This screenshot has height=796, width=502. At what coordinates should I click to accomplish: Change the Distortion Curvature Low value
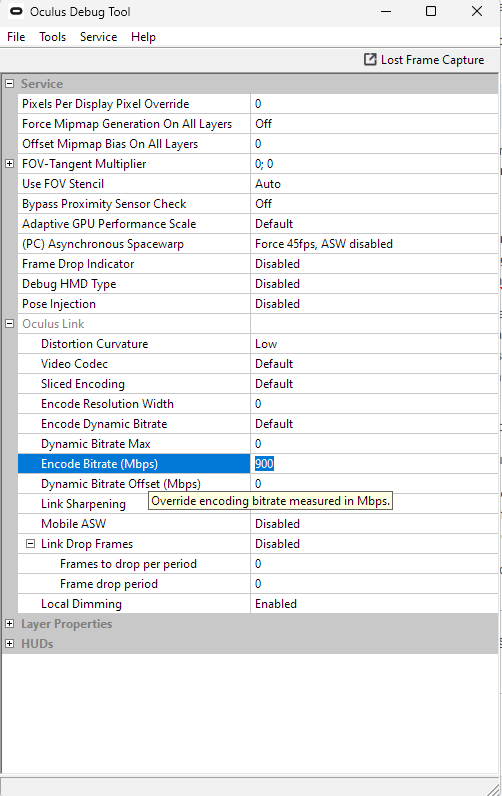pos(374,344)
